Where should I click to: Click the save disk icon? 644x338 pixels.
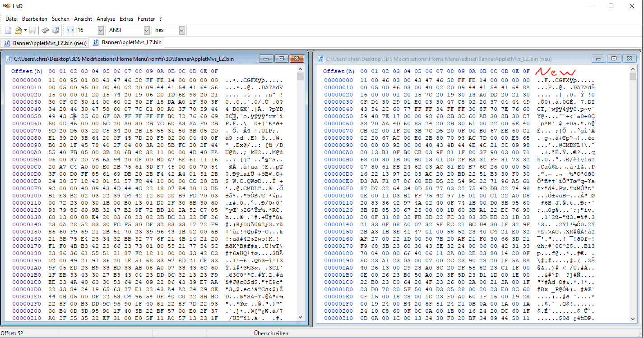(32, 30)
